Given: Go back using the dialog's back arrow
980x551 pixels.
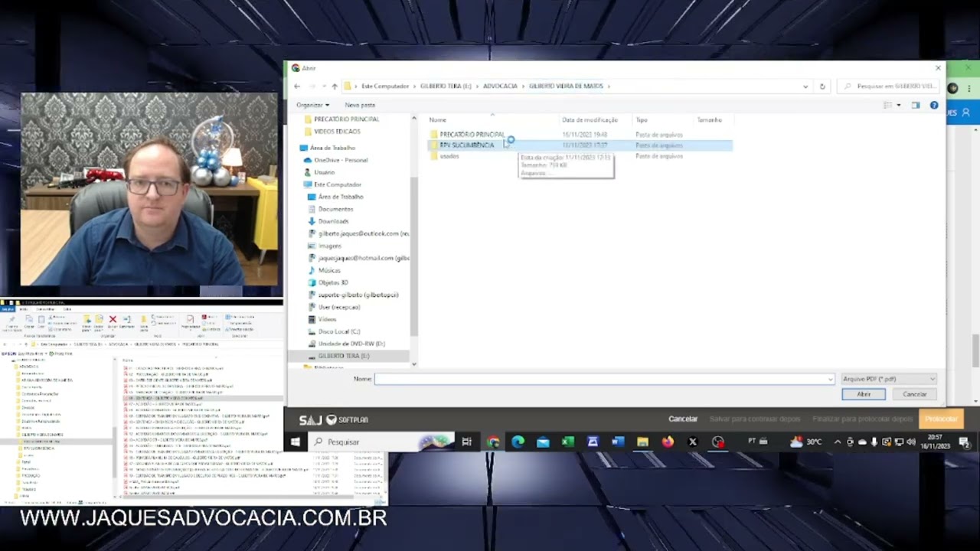Looking at the screenshot, I should [x=297, y=86].
